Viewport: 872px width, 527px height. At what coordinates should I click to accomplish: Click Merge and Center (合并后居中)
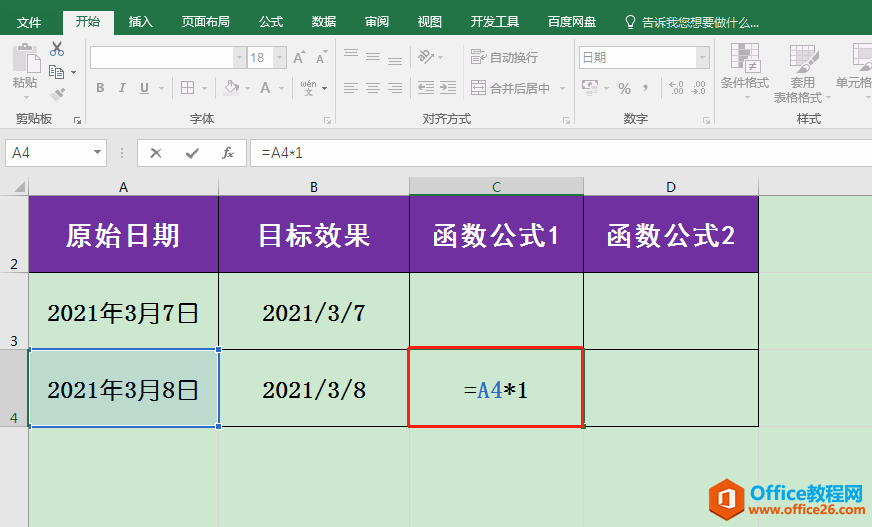click(x=511, y=88)
